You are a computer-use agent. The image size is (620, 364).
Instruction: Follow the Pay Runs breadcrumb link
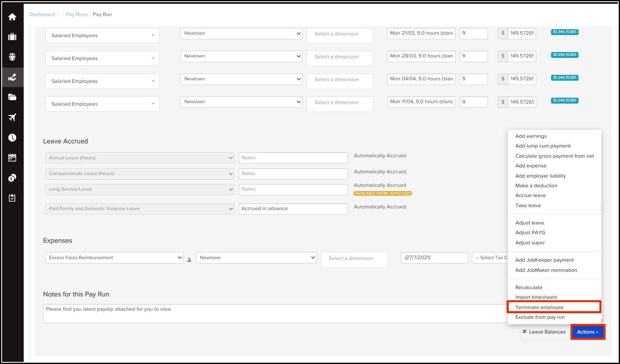(x=76, y=14)
